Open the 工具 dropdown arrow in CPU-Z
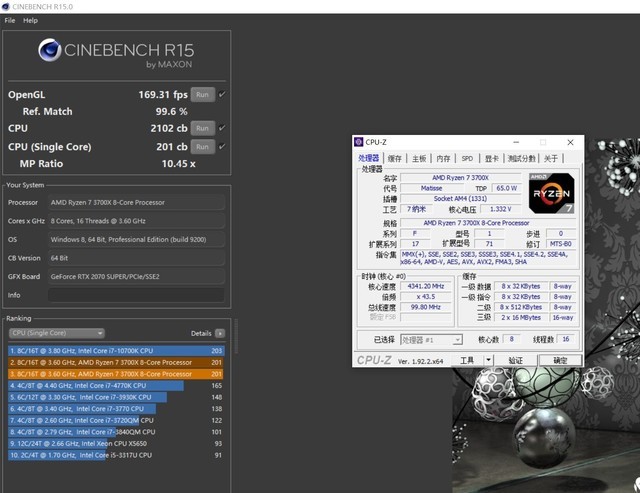Screen dimensions: 640x493 tap(489, 360)
